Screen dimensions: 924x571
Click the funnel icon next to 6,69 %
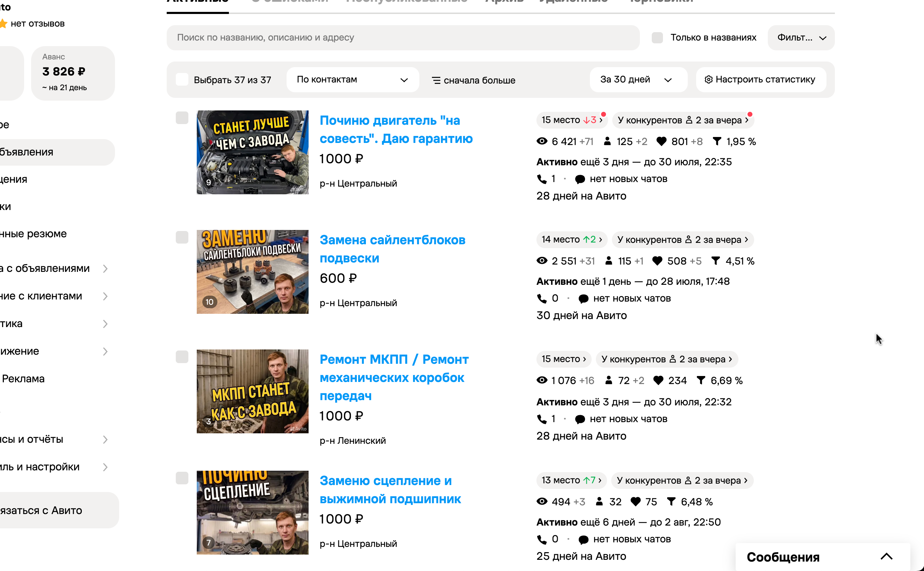click(701, 380)
